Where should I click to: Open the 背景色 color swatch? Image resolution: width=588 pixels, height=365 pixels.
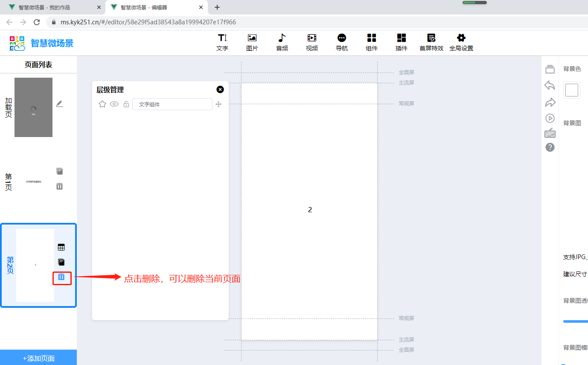pyautogui.click(x=571, y=90)
